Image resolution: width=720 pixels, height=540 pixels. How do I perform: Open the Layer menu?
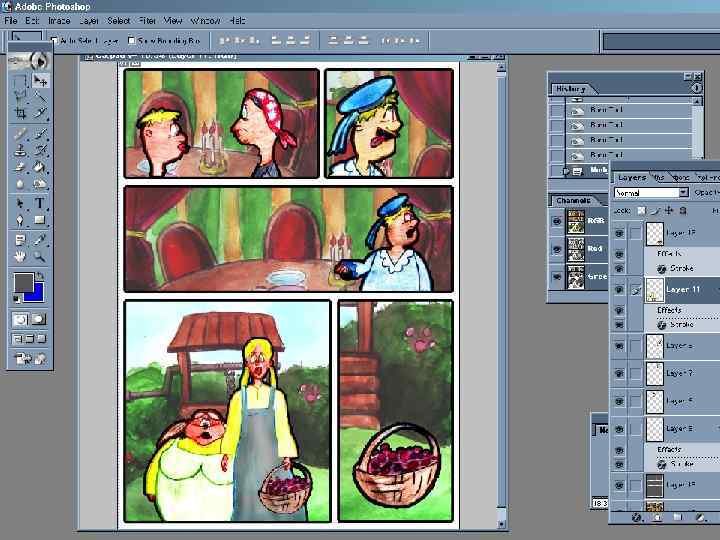[x=89, y=21]
